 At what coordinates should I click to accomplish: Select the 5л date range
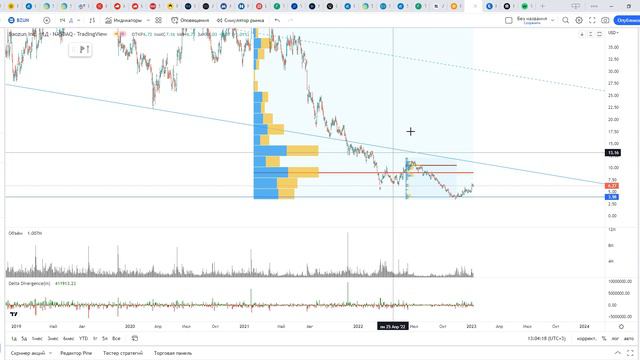coord(105,338)
